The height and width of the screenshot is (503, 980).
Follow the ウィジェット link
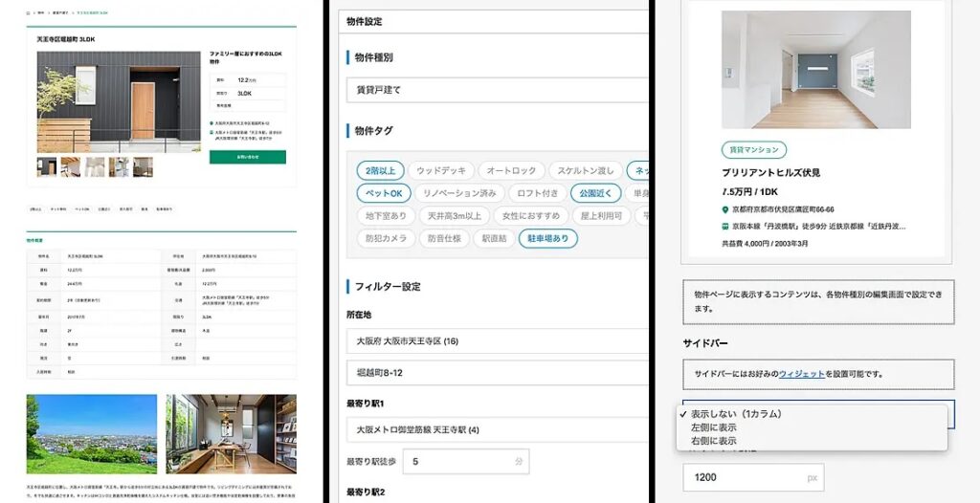coord(801,374)
